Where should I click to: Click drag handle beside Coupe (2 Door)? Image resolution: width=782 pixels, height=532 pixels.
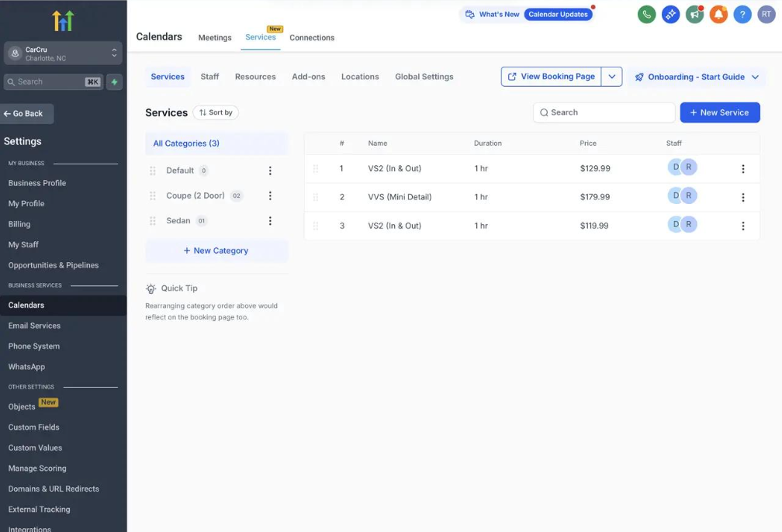pyautogui.click(x=153, y=195)
